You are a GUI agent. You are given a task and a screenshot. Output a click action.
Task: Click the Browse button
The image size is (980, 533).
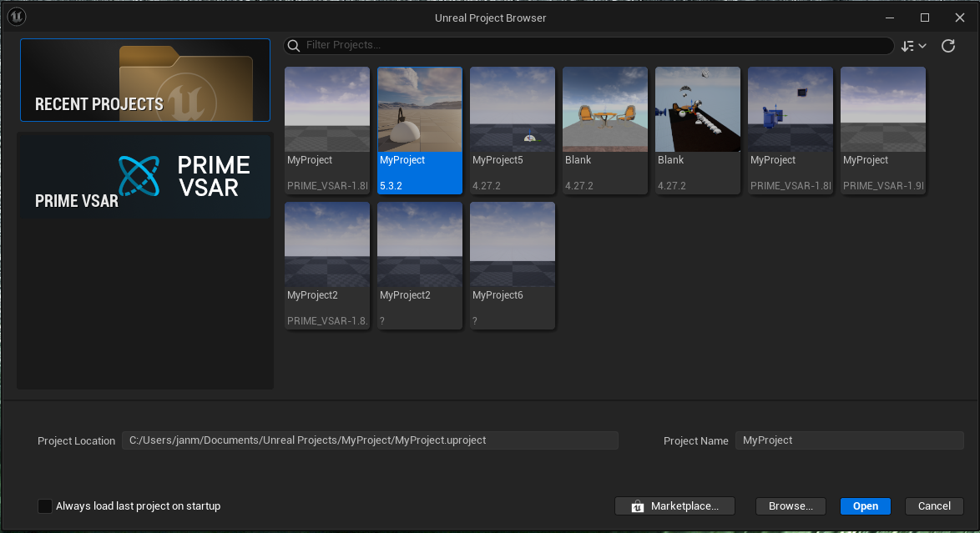pos(791,506)
